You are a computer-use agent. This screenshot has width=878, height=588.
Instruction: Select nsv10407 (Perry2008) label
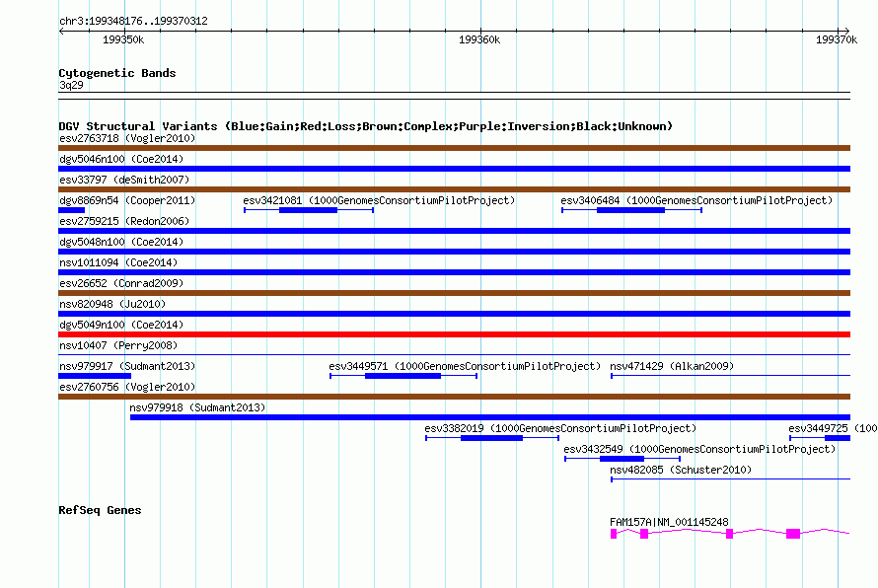(x=118, y=345)
